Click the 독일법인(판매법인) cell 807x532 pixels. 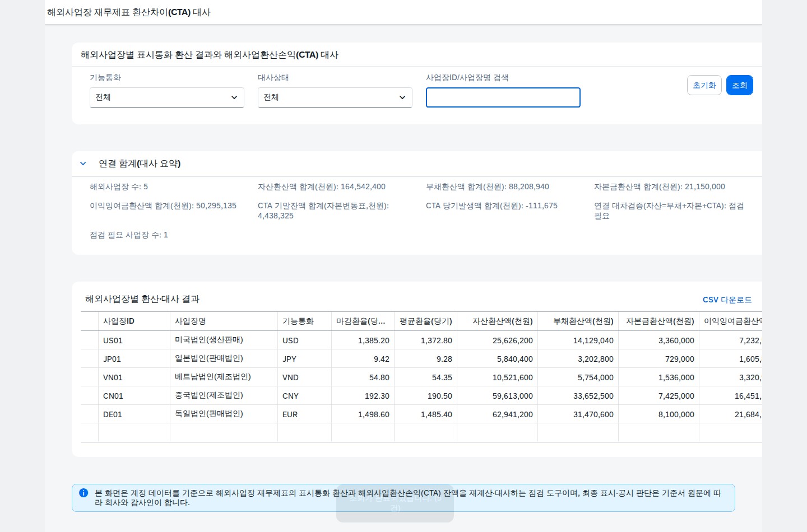click(224, 414)
